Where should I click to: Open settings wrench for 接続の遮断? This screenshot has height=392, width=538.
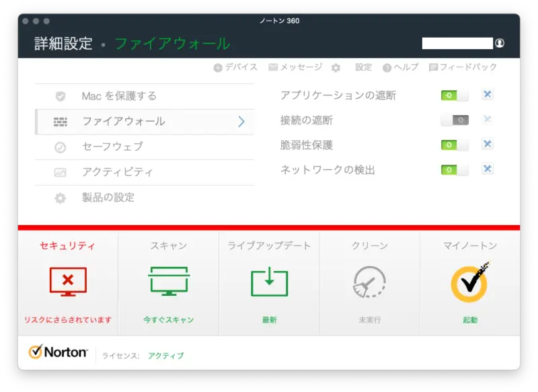coord(487,120)
